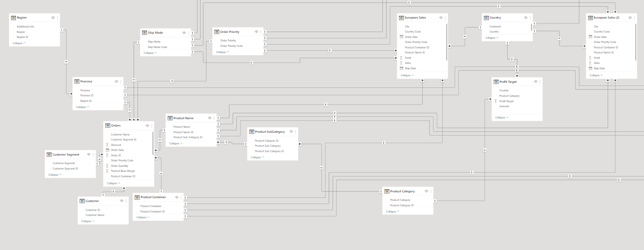
Task: Collapse the Product Container table card
Action: 143,217
